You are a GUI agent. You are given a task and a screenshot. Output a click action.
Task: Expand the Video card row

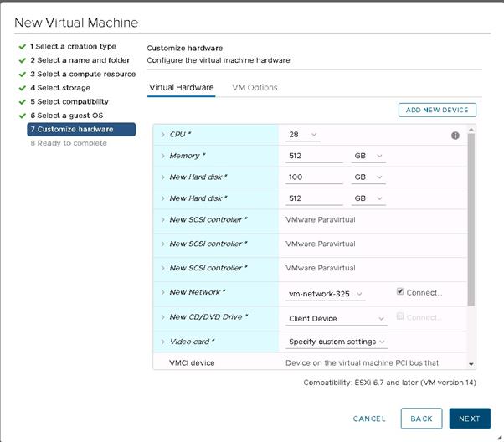point(162,342)
